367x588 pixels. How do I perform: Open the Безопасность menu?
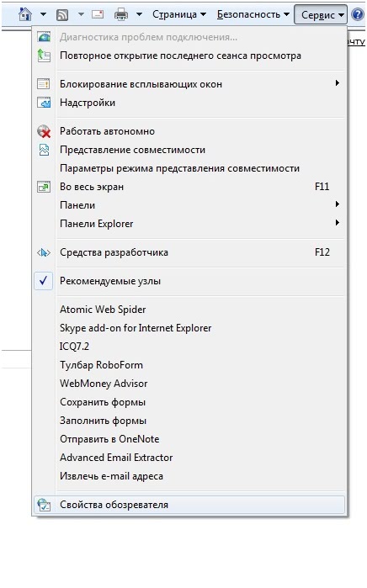click(x=253, y=14)
